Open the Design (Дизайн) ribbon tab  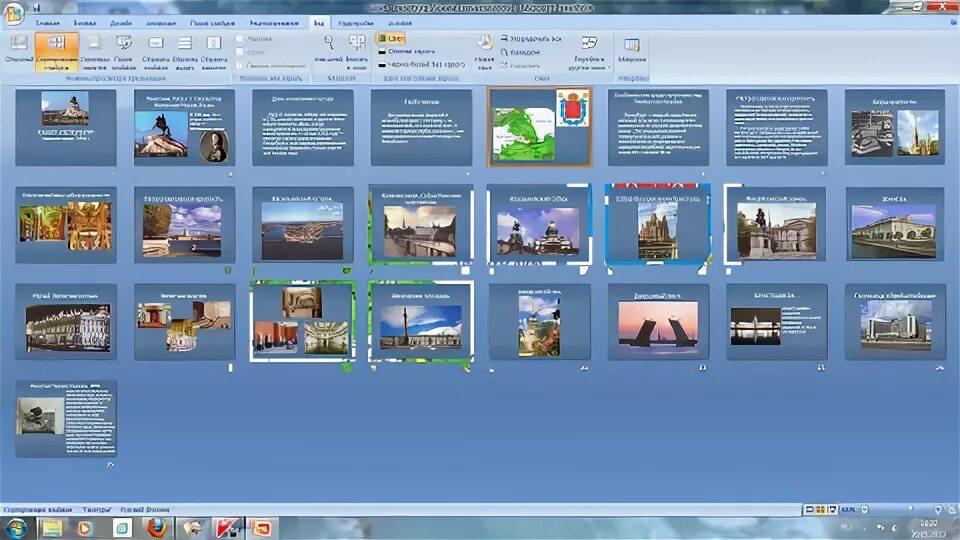121,23
